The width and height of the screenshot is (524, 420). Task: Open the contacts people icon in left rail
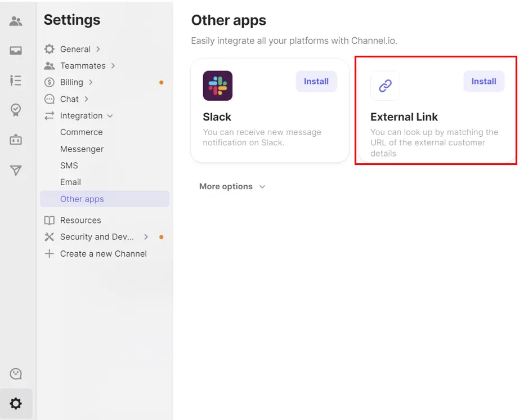(x=16, y=22)
